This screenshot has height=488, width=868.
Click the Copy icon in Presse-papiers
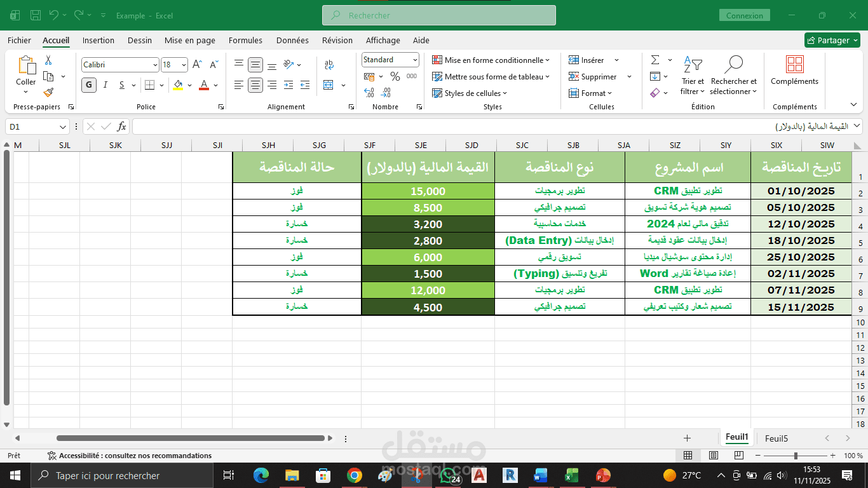click(x=48, y=76)
